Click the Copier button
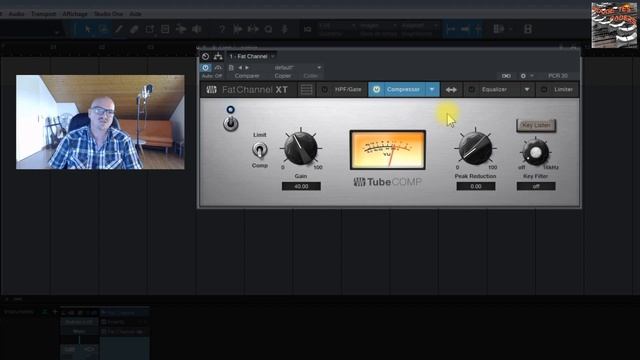Viewport: 640px width, 360px height. coord(283,76)
